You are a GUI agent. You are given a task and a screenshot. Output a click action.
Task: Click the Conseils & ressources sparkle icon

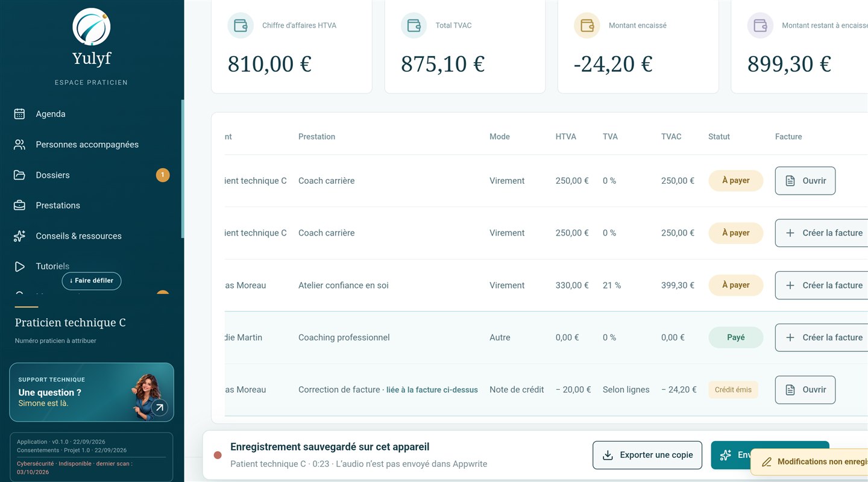click(x=19, y=236)
